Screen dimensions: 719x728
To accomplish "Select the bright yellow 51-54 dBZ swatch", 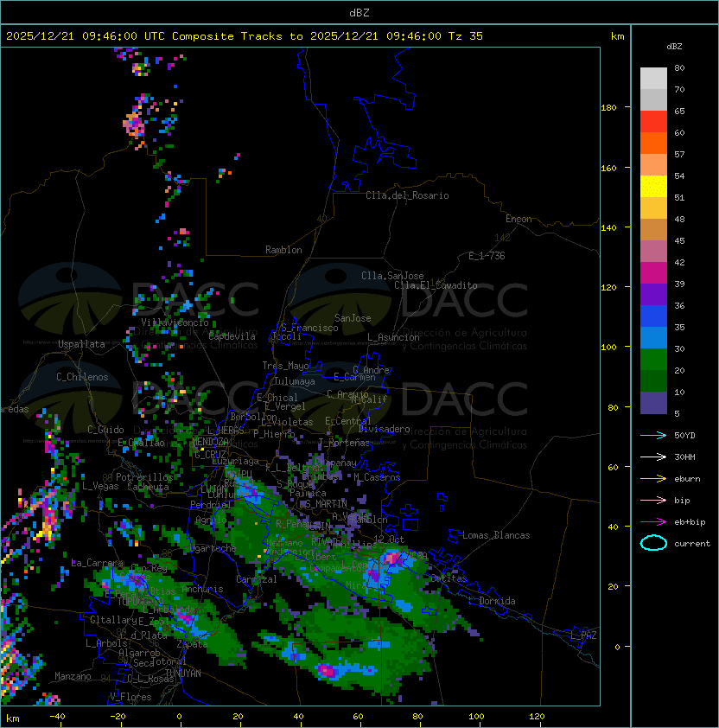I will 653,187.
